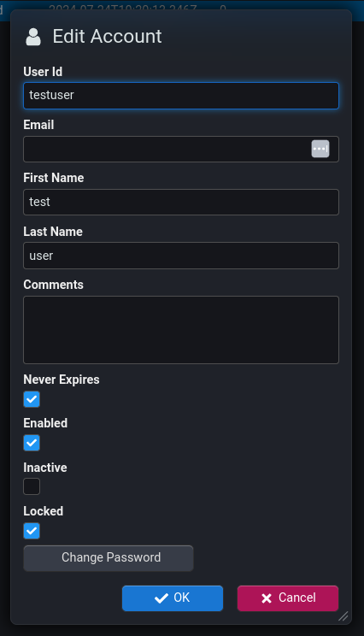Focus the User Id field containing testuser
The height and width of the screenshot is (636, 364).
[x=181, y=96]
